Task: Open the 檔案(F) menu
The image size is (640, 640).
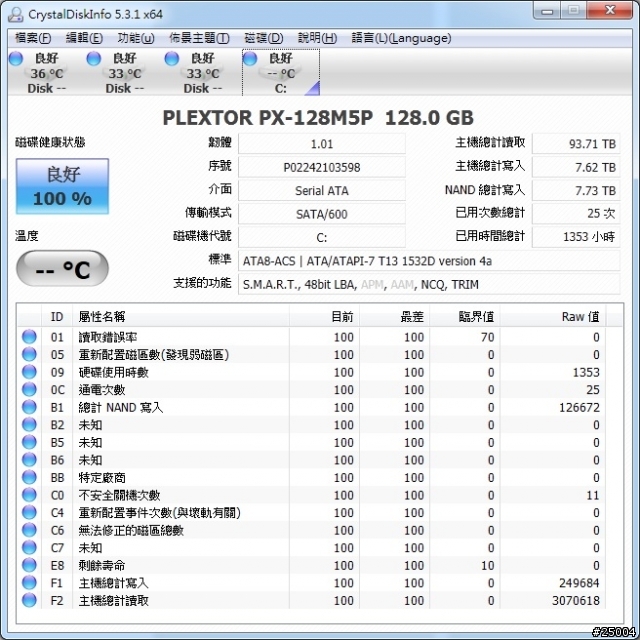Action: 33,38
